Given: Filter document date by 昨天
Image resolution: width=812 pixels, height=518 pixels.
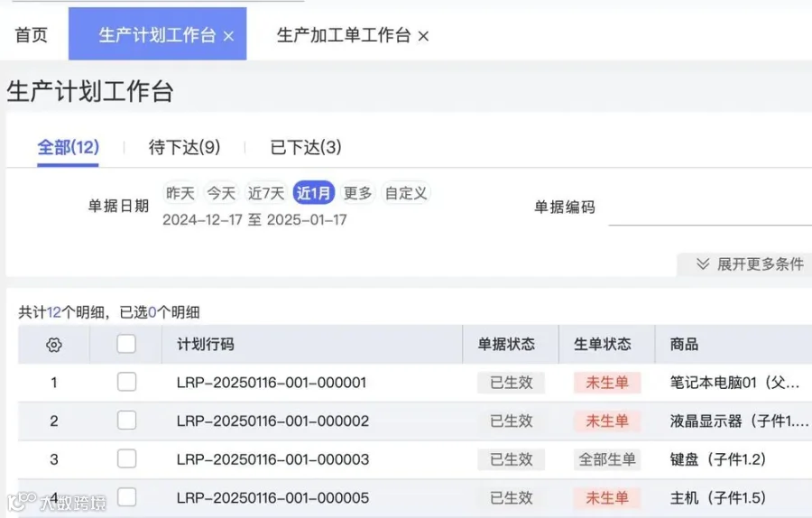Looking at the screenshot, I should 180,193.
